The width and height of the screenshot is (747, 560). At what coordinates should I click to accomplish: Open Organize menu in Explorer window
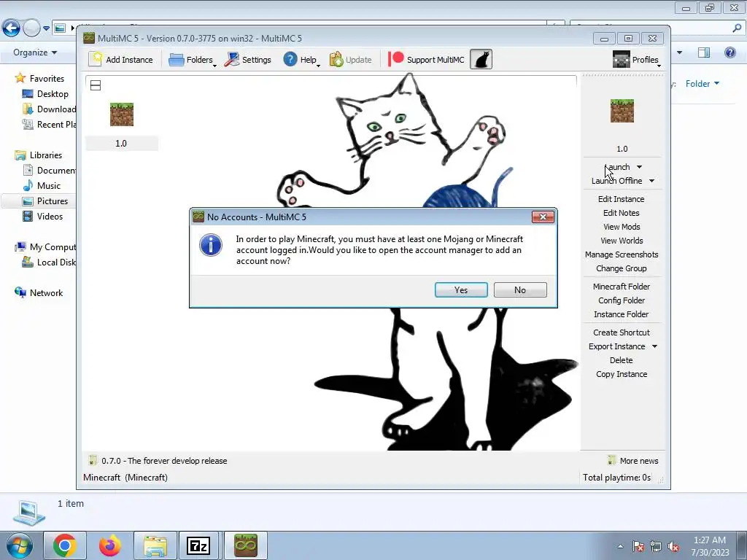[35, 52]
